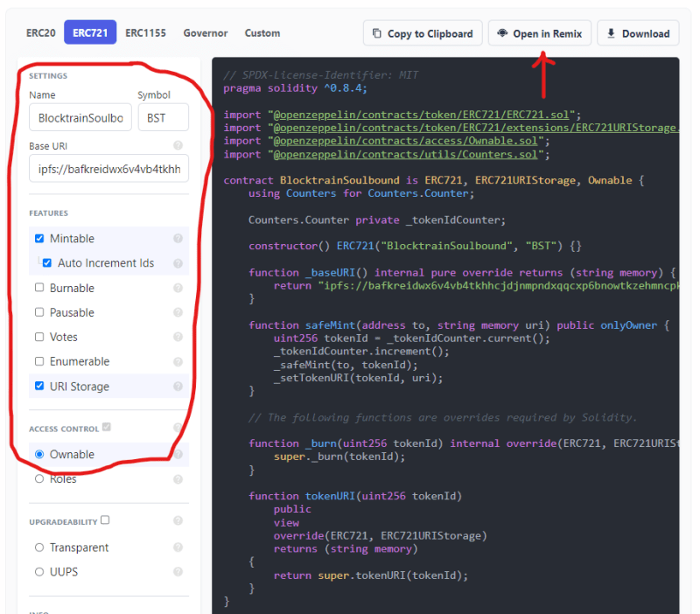Click the _burn function declaration

(x=464, y=443)
